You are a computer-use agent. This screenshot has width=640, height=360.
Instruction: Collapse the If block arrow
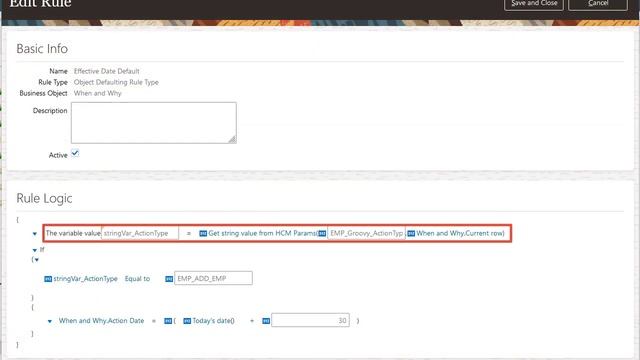(x=35, y=250)
